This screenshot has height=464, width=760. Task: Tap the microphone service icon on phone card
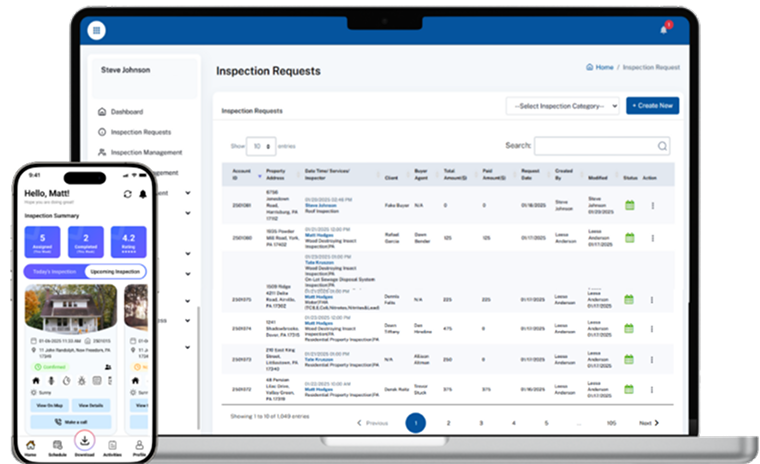click(x=51, y=381)
